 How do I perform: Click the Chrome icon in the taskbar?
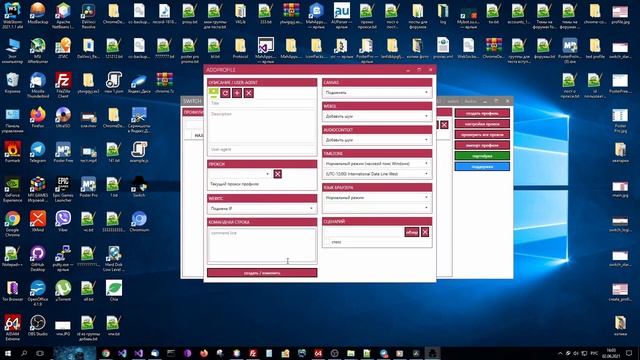(106, 353)
